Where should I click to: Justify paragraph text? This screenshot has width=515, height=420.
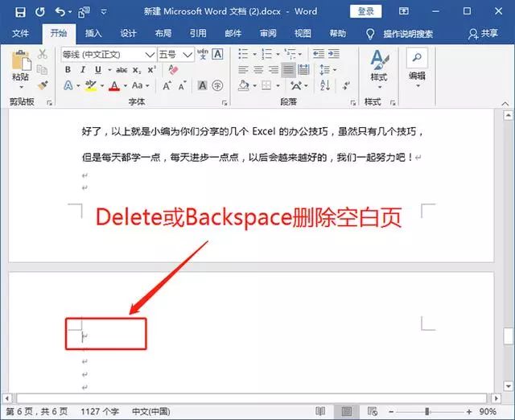tap(288, 70)
